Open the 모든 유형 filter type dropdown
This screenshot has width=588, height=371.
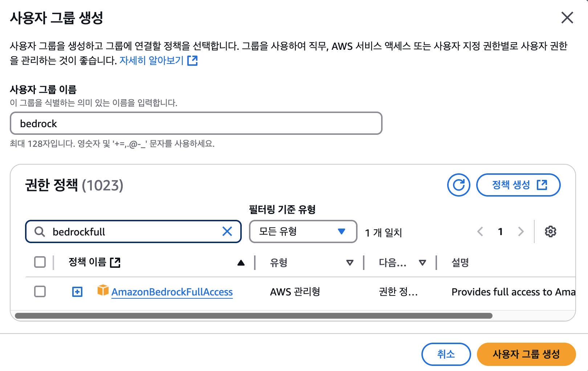tap(303, 231)
